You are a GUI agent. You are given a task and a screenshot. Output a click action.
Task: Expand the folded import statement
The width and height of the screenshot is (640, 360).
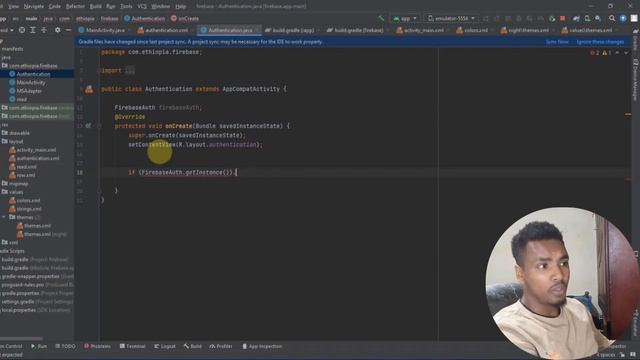coord(130,71)
